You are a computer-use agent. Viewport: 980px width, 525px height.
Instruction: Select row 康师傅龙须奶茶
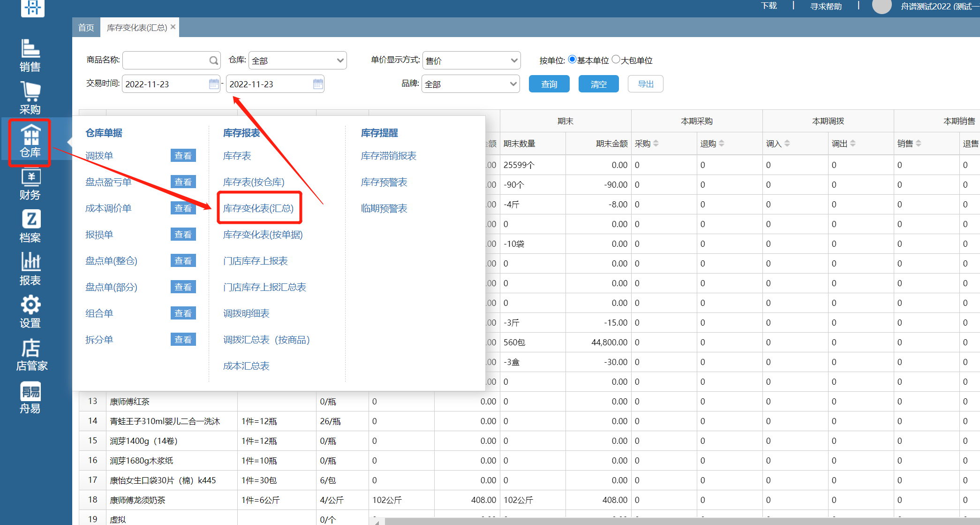click(529, 500)
